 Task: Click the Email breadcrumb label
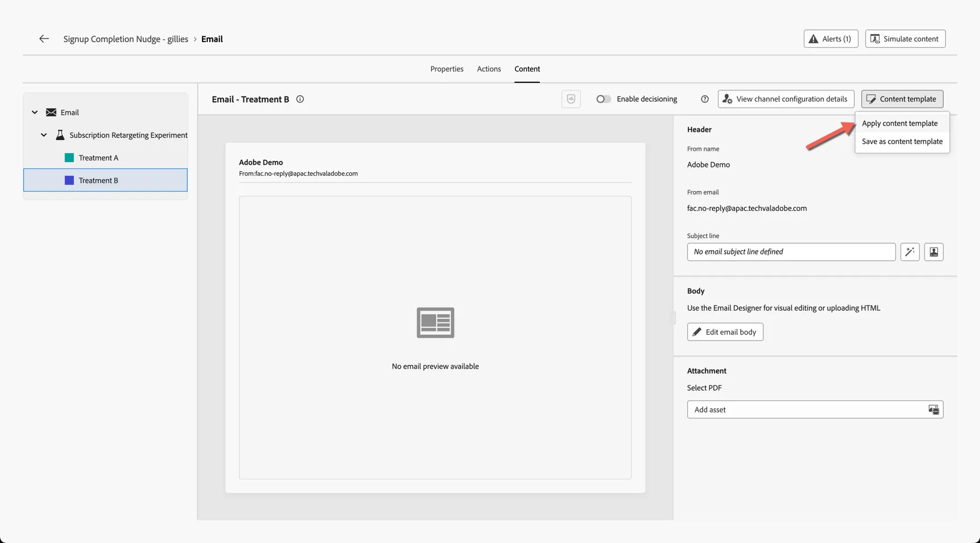click(x=212, y=39)
